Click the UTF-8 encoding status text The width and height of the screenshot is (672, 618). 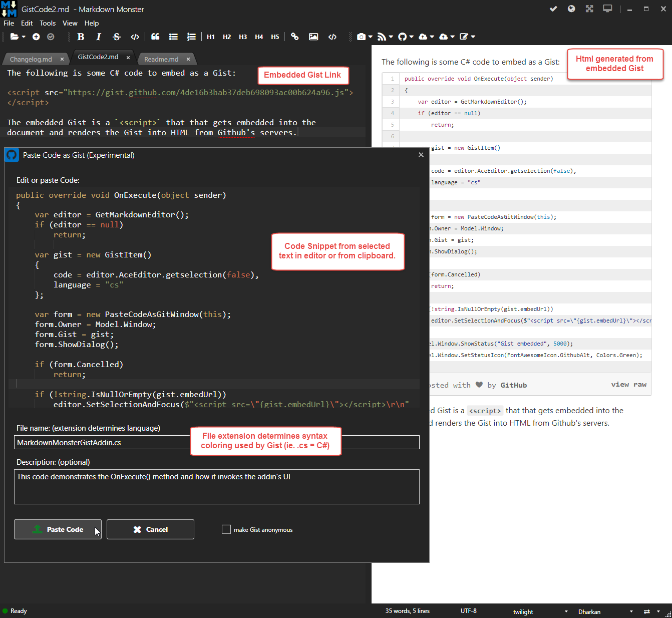(469, 611)
